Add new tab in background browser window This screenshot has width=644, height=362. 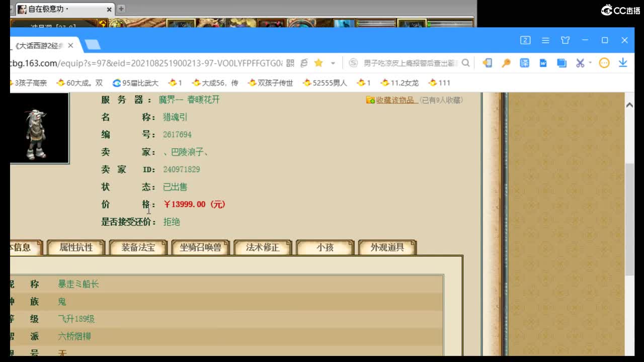(121, 9)
